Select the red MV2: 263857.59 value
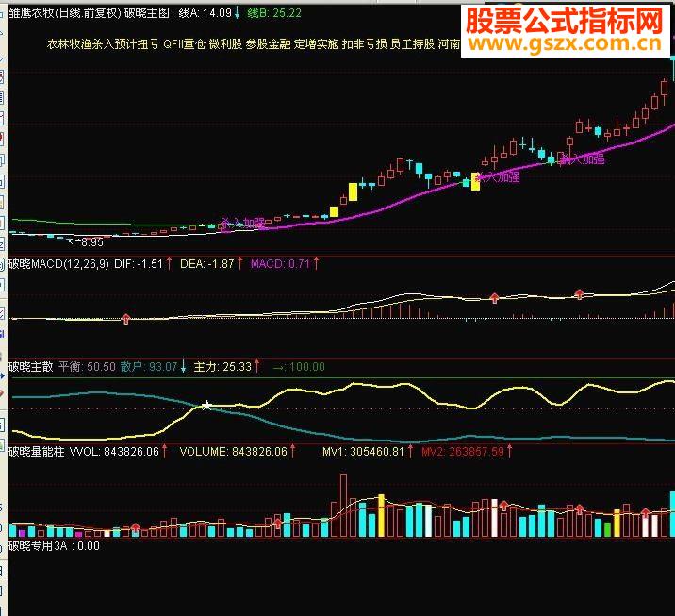This screenshot has height=616, width=675. click(x=463, y=452)
